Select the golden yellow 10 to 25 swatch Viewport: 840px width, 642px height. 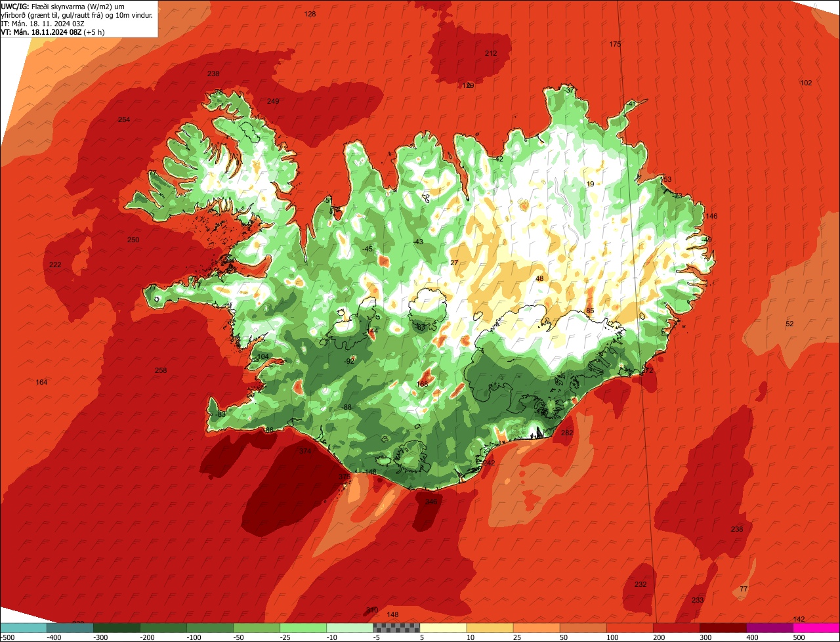point(489,628)
